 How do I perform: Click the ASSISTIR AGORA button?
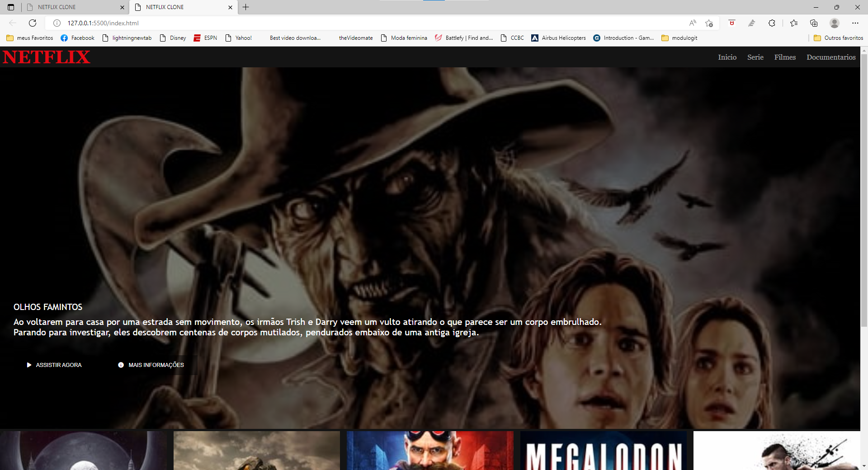tap(54, 365)
